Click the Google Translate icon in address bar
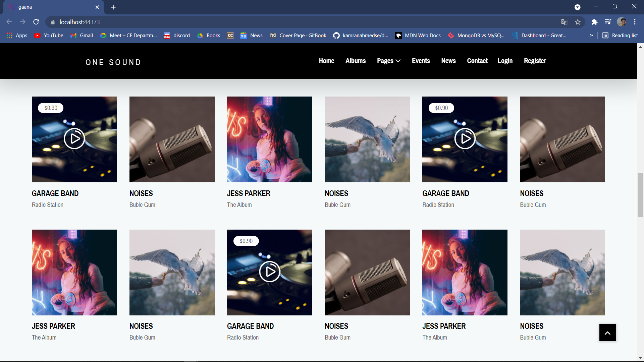This screenshot has width=644, height=362. click(564, 22)
